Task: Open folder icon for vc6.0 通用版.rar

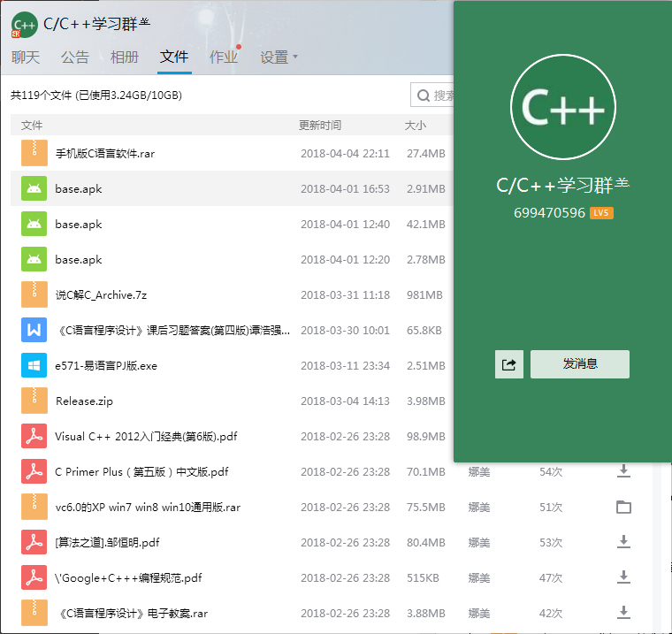Action: pyautogui.click(x=623, y=508)
